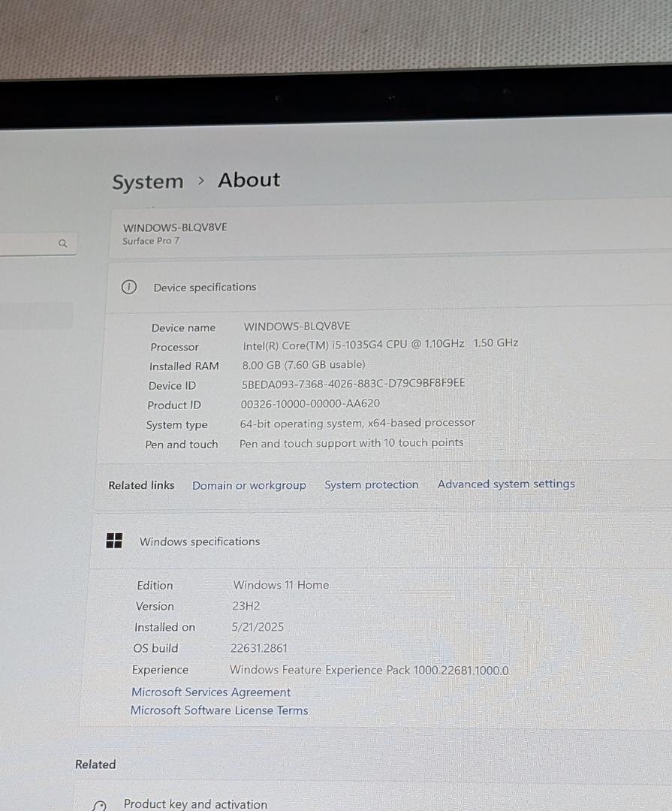Click the Surface Pro 7 model label
The height and width of the screenshot is (811, 672).
tap(151, 241)
